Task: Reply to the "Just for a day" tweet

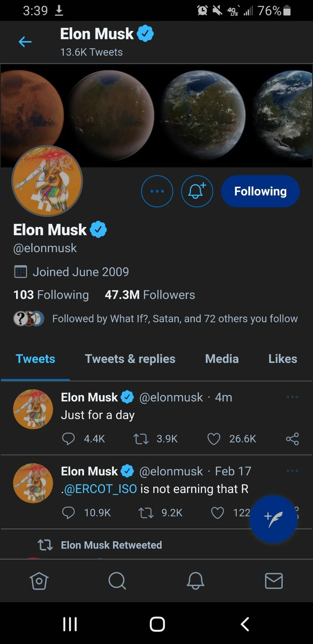Action: pos(68,439)
